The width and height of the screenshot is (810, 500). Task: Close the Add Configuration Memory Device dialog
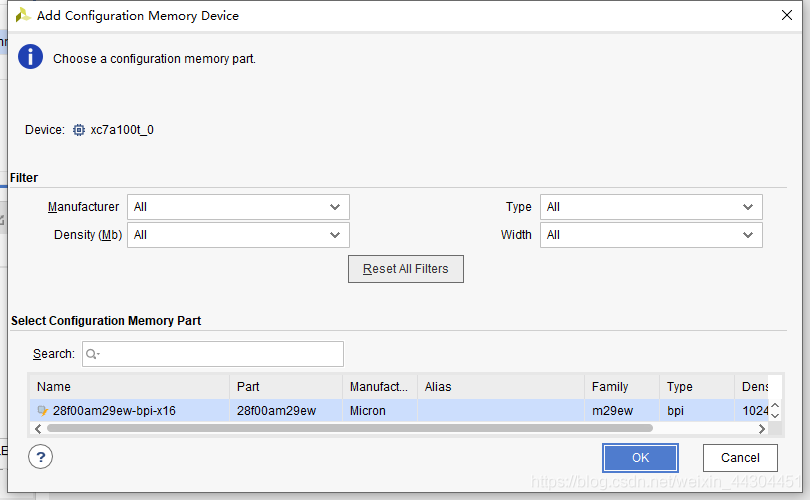pyautogui.click(x=787, y=15)
